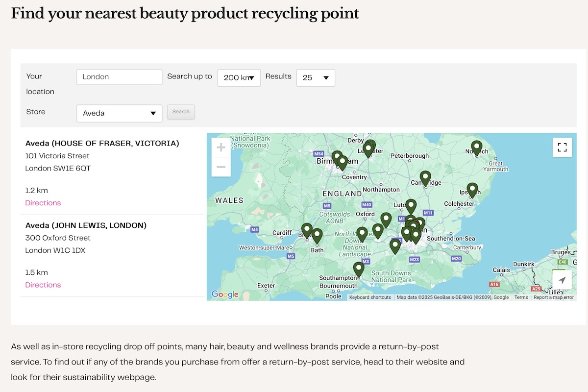Click the Your location input field
The image size is (588, 392).
click(120, 77)
